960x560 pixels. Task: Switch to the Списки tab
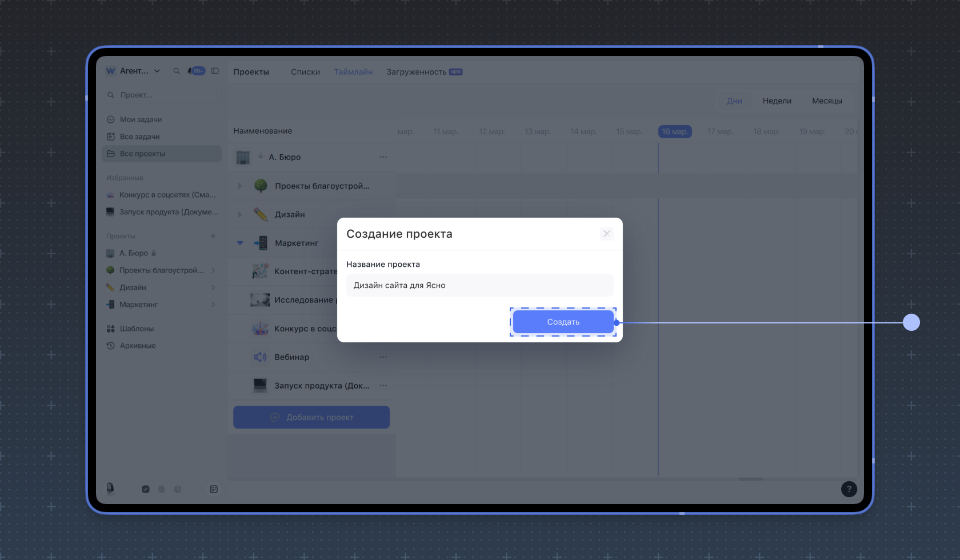[305, 72]
